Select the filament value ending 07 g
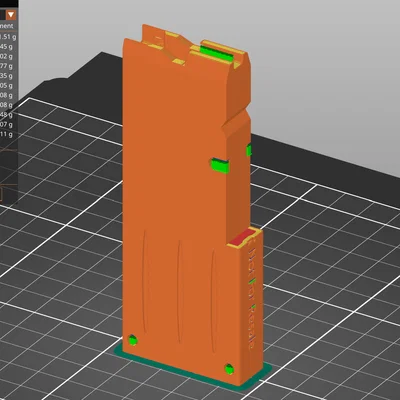Image resolution: width=400 pixels, height=400 pixels. (6, 125)
